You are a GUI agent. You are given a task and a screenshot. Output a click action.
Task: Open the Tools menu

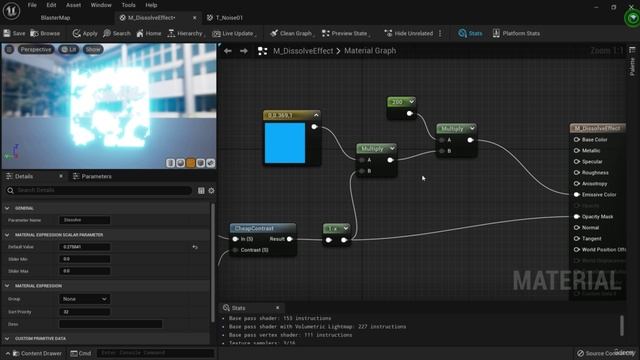(128, 5)
